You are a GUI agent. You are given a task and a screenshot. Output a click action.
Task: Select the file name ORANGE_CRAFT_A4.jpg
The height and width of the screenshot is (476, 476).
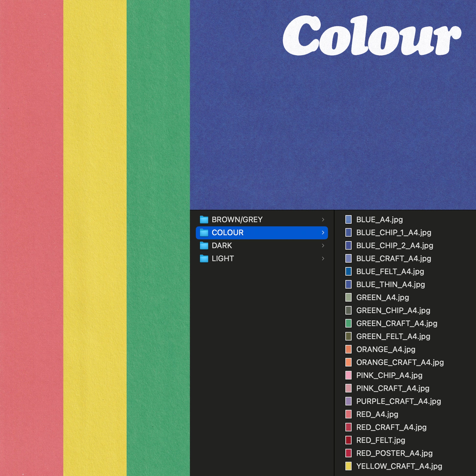point(400,362)
